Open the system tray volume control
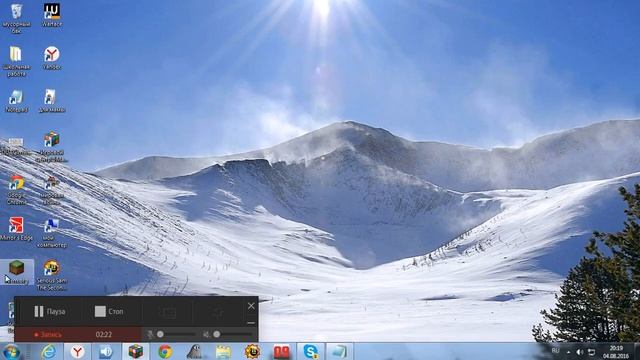The height and width of the screenshot is (360, 640). coord(580,352)
